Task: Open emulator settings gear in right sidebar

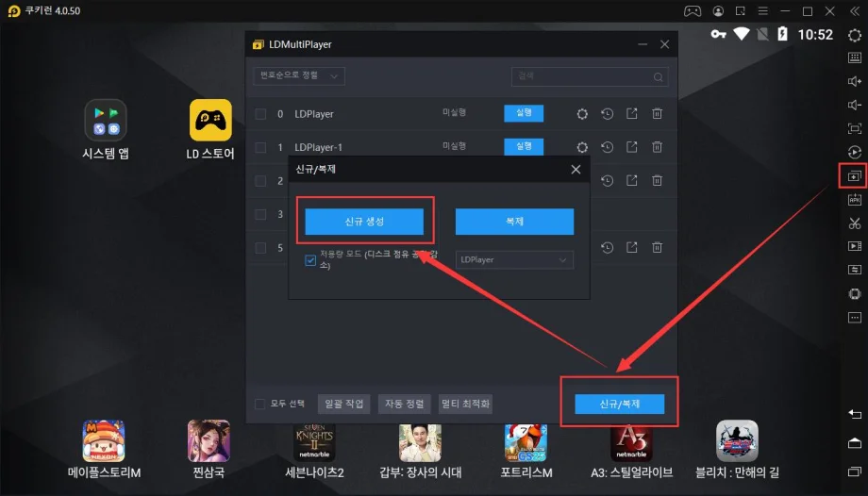Action: click(854, 36)
